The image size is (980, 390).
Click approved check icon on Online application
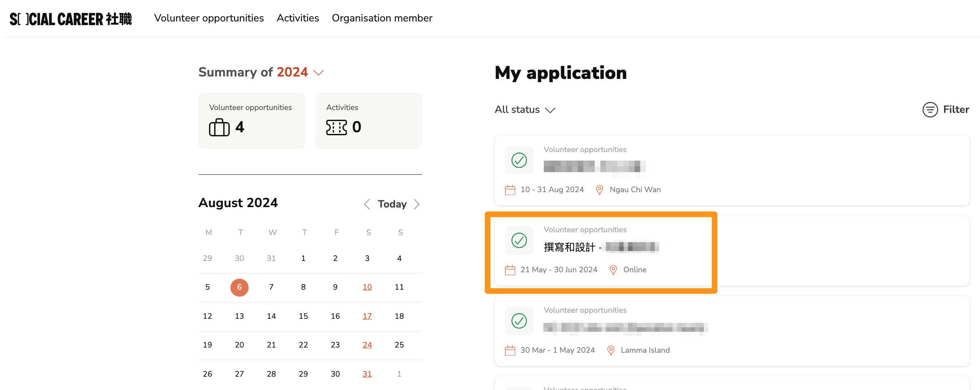519,240
